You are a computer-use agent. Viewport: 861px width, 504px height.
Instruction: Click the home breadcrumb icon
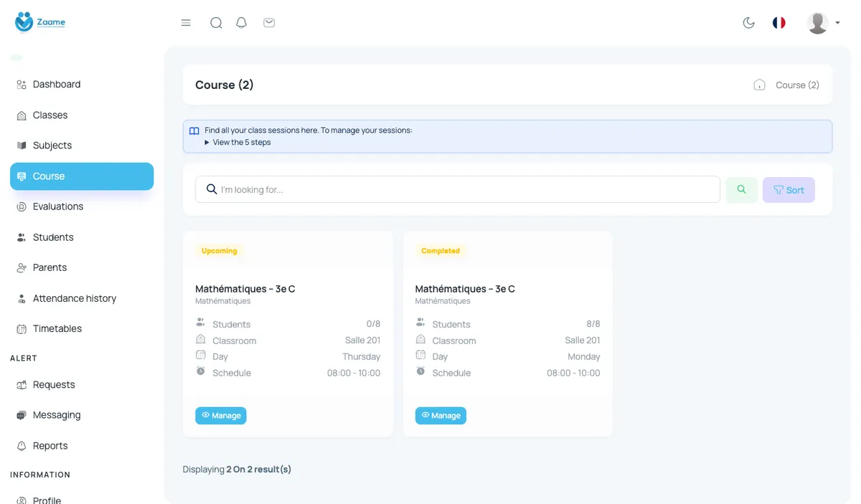pos(759,85)
